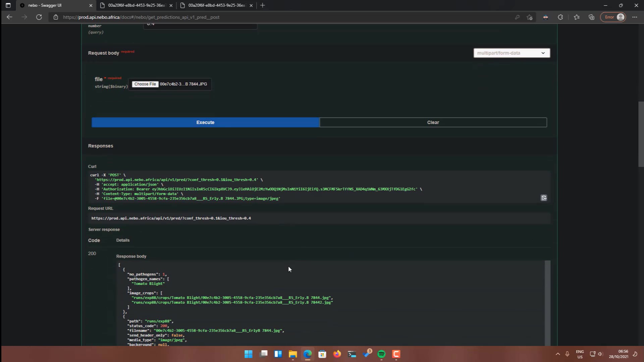Viewport: 644px width, 362px height.
Task: Switch to the second browser tab
Action: point(137,5)
